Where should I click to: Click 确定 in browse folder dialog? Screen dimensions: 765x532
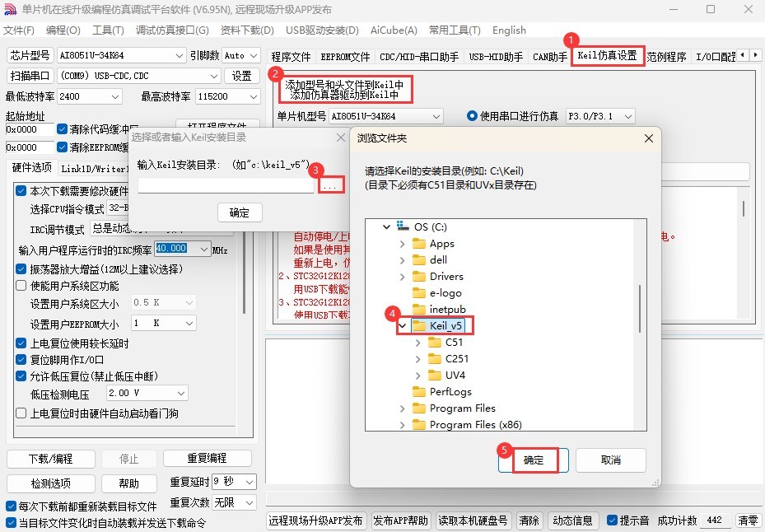(x=534, y=460)
